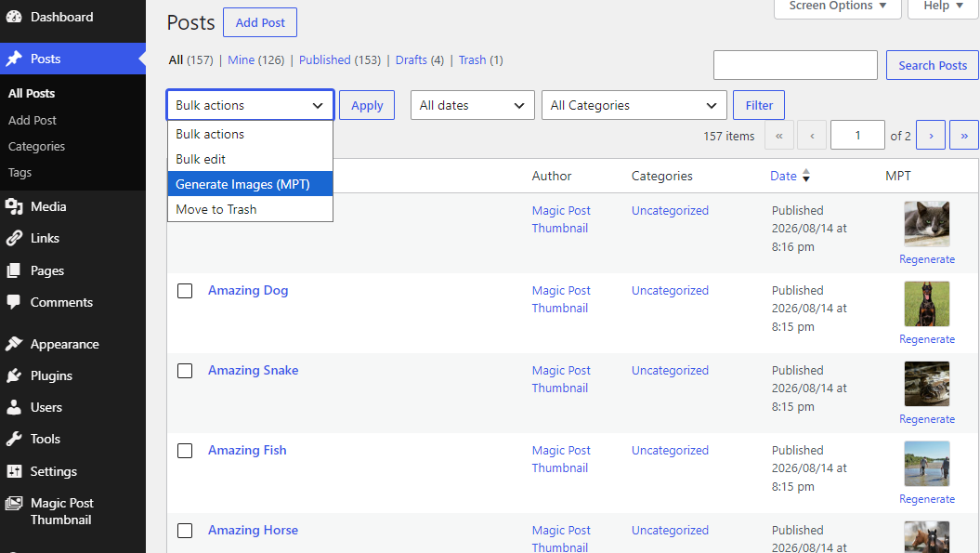Screen dimensions: 980x553
Task: Expand the Help panel
Action: coord(943,7)
